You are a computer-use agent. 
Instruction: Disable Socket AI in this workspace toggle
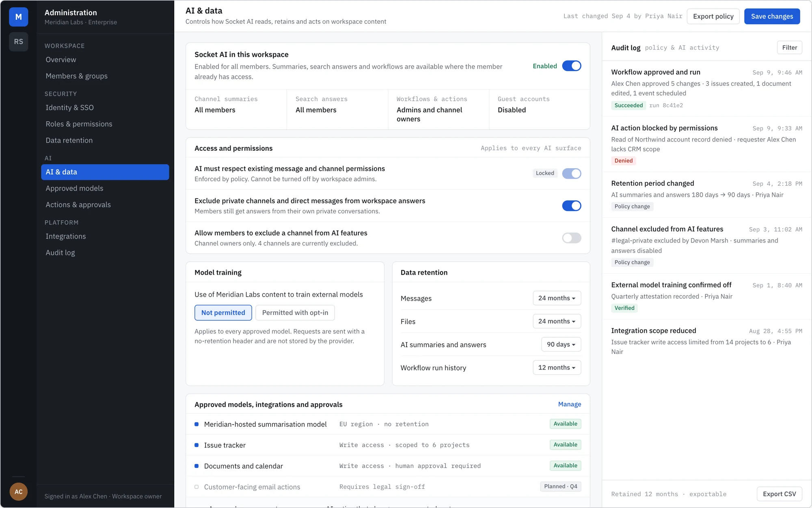tap(571, 66)
